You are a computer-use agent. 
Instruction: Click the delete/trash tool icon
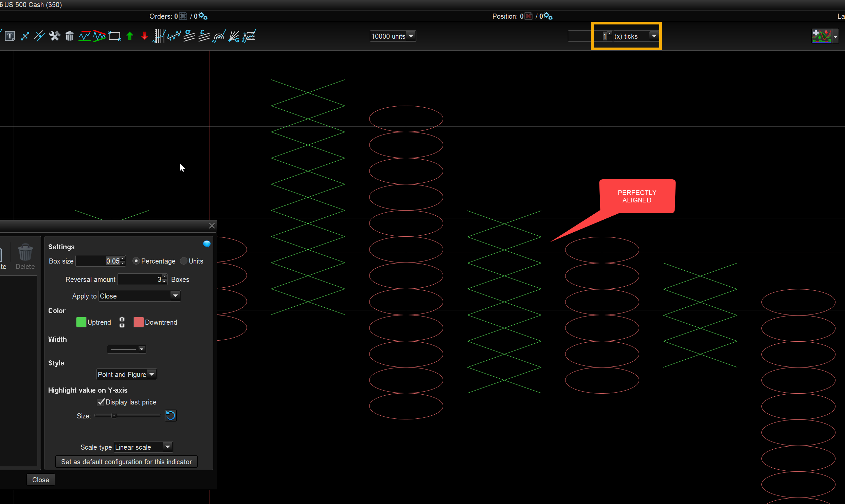[x=69, y=37]
